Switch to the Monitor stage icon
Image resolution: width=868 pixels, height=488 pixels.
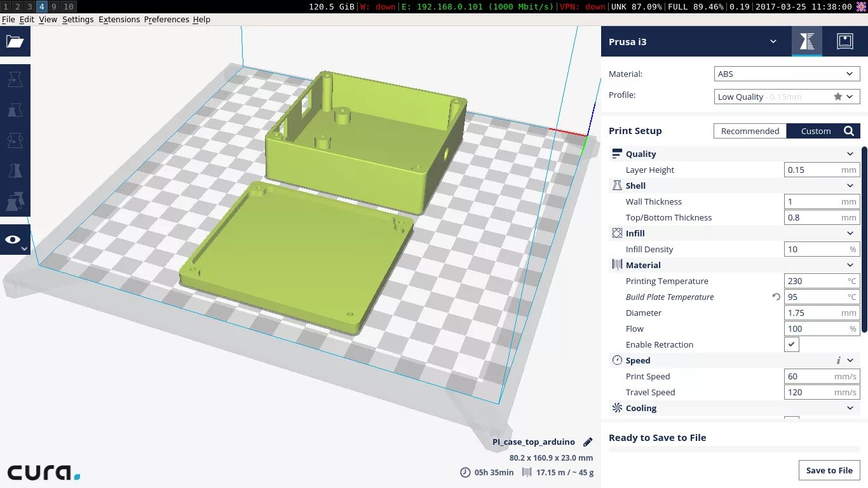pos(844,41)
